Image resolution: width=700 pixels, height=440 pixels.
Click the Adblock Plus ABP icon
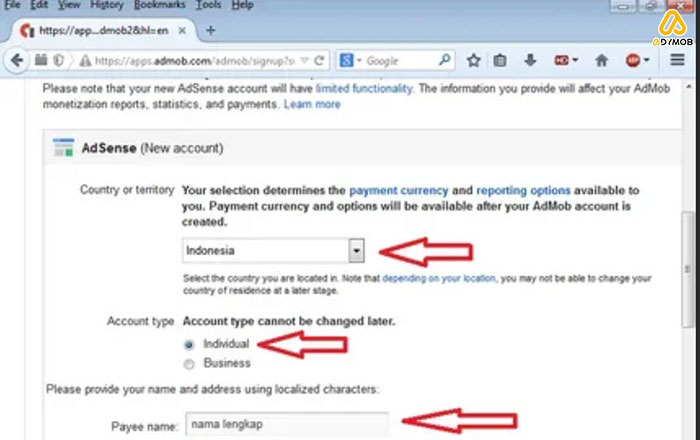633,60
